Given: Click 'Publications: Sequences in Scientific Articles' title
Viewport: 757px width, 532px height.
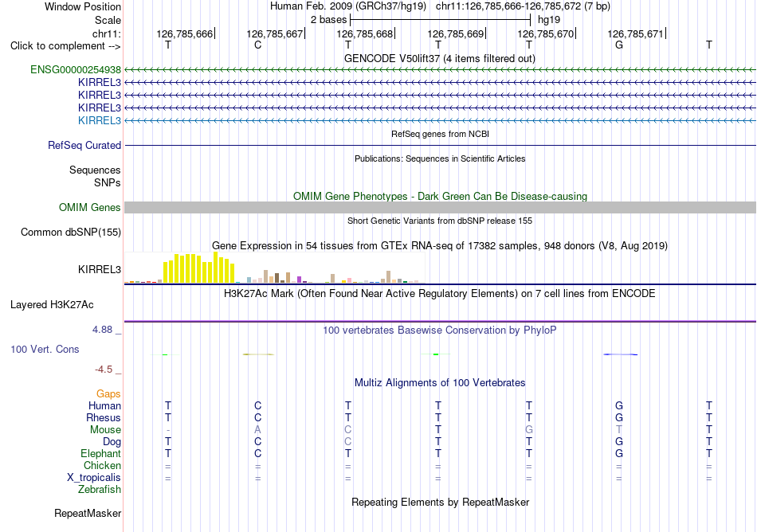Looking at the screenshot, I should 440,158.
